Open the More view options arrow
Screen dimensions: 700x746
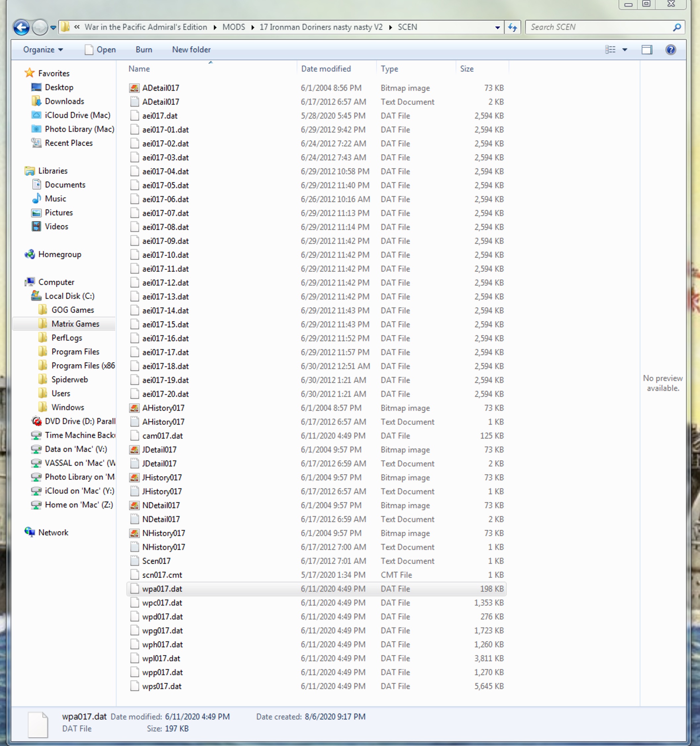pyautogui.click(x=625, y=50)
